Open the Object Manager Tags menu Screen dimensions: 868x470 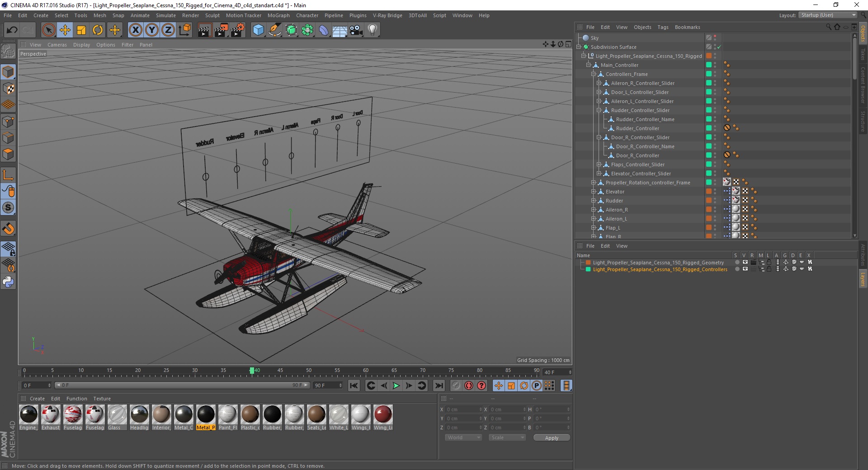click(x=663, y=27)
